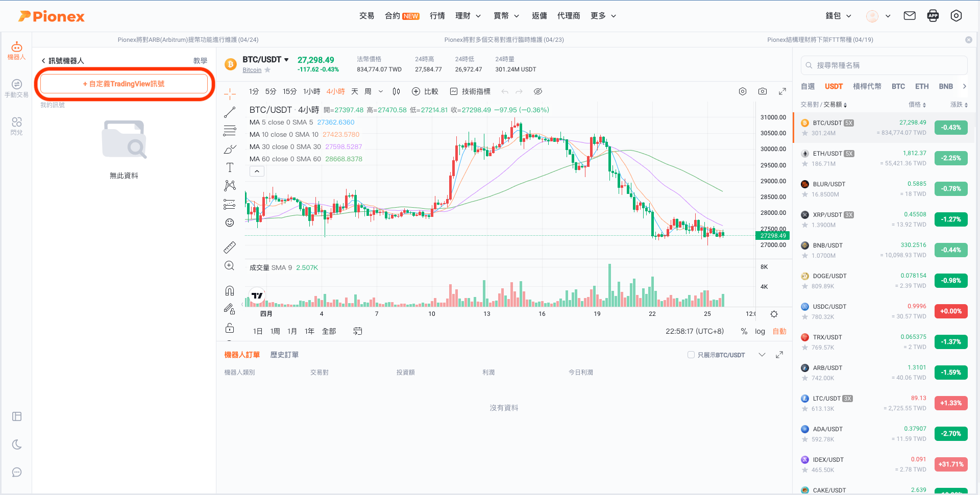This screenshot has width=980, height=495.
Task: Click the undo arrow in chart toolbar
Action: coord(505,91)
